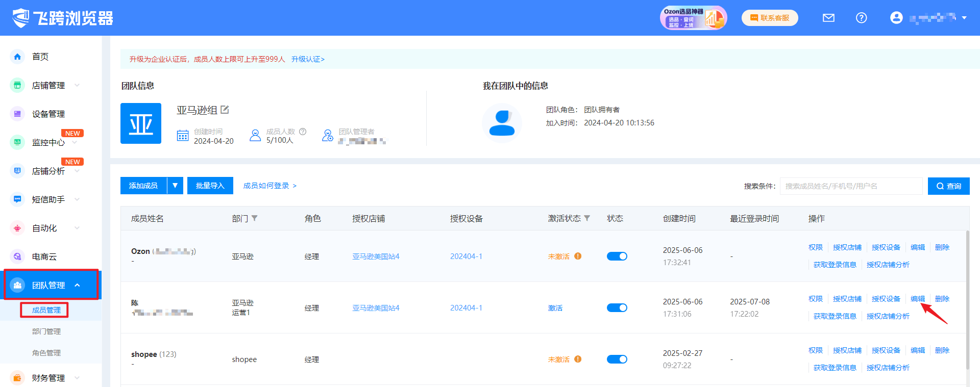Click the 批量导入 button
The image size is (980, 387).
(210, 186)
